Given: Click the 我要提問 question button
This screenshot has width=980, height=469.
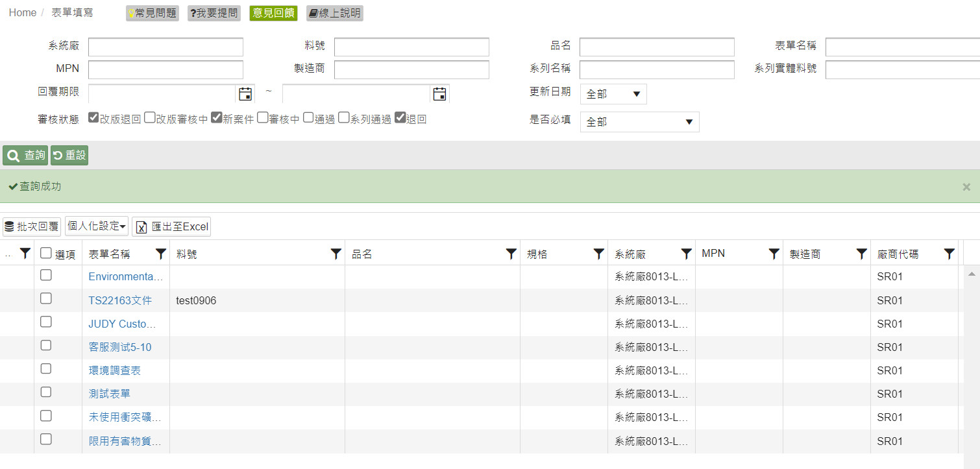Looking at the screenshot, I should 214,13.
